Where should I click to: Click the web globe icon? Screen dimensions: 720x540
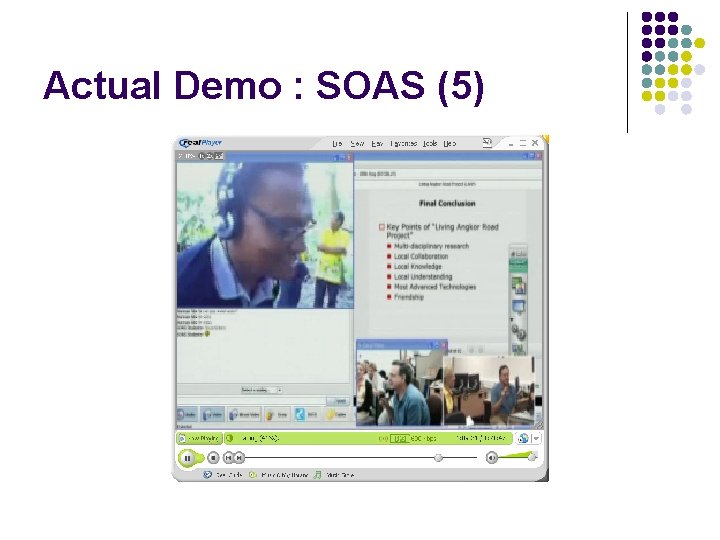523,439
